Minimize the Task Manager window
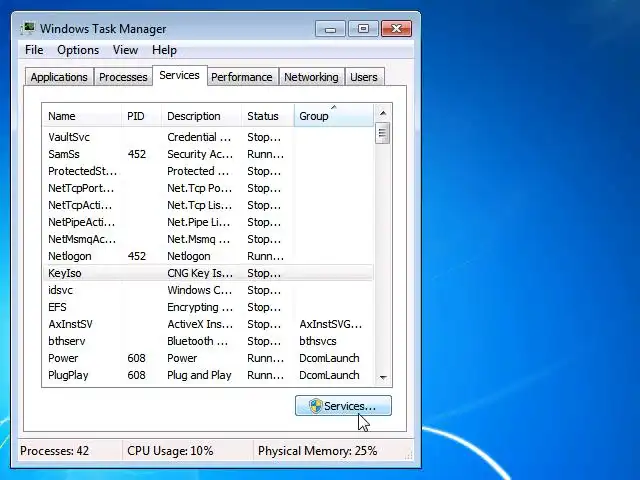 coord(331,29)
